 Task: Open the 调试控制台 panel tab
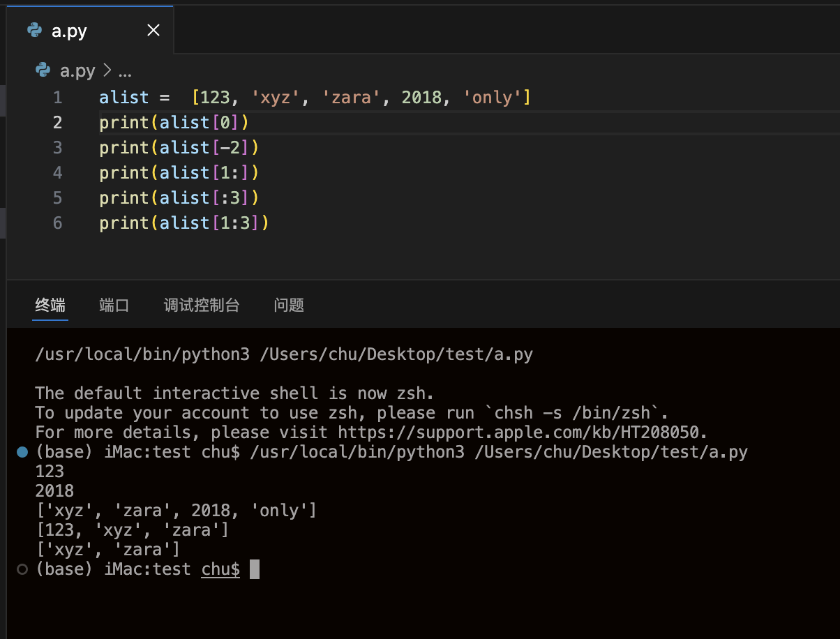pos(202,305)
